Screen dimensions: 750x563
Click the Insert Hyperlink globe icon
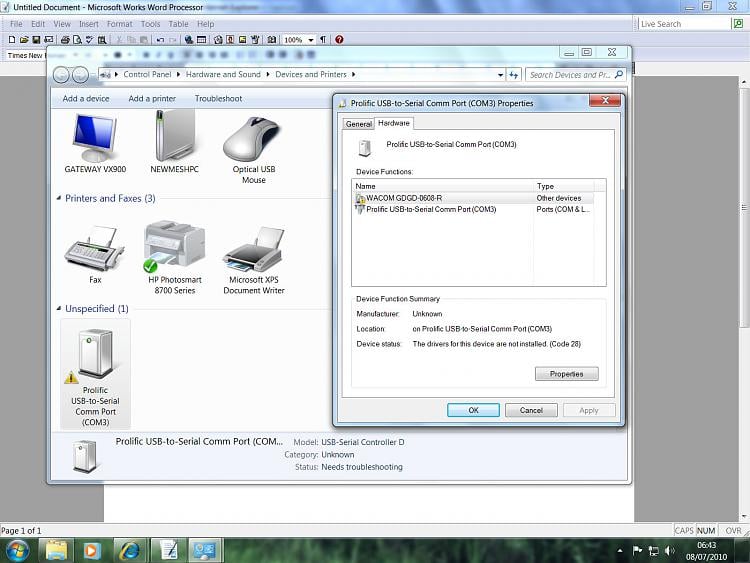click(189, 40)
